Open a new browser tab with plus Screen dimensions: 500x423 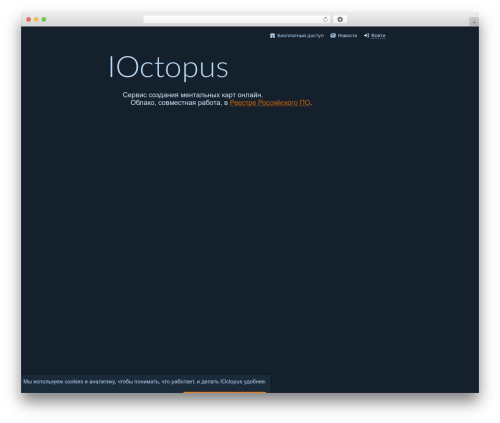(x=474, y=22)
